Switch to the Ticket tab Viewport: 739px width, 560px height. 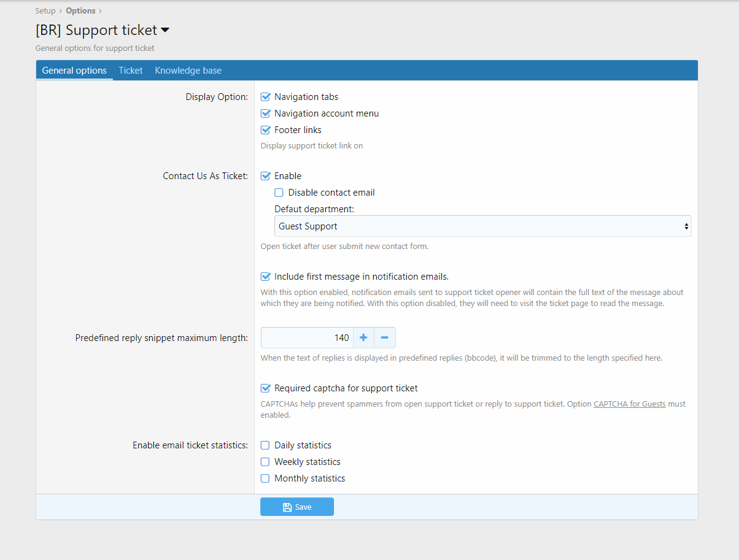[131, 71]
